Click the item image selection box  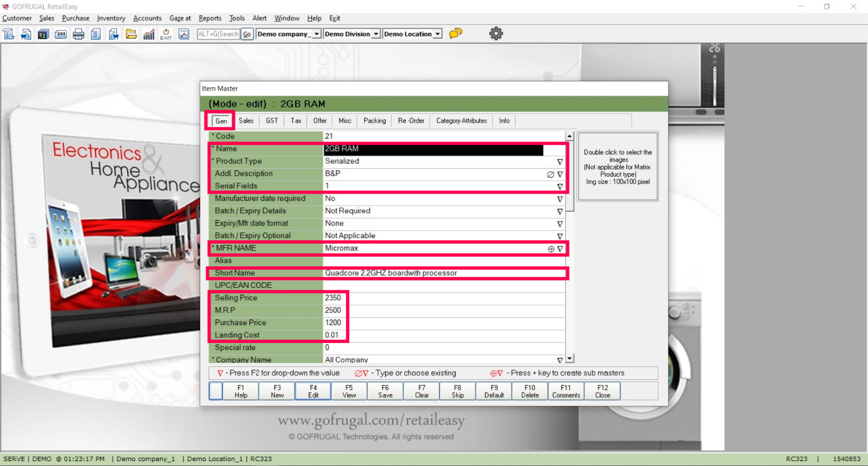618,167
